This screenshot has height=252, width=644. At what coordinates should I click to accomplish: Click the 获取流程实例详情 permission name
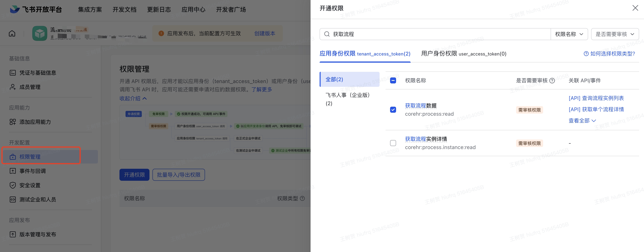[426, 139]
